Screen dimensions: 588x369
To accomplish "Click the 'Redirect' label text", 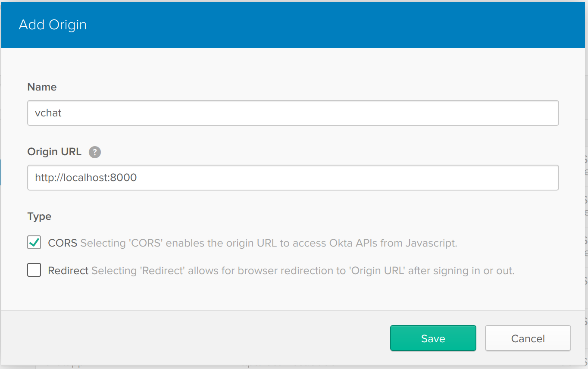I will coord(68,271).
